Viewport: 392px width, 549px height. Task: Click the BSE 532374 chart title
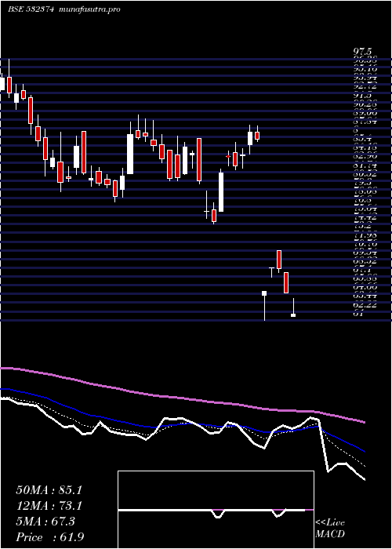[31, 9]
